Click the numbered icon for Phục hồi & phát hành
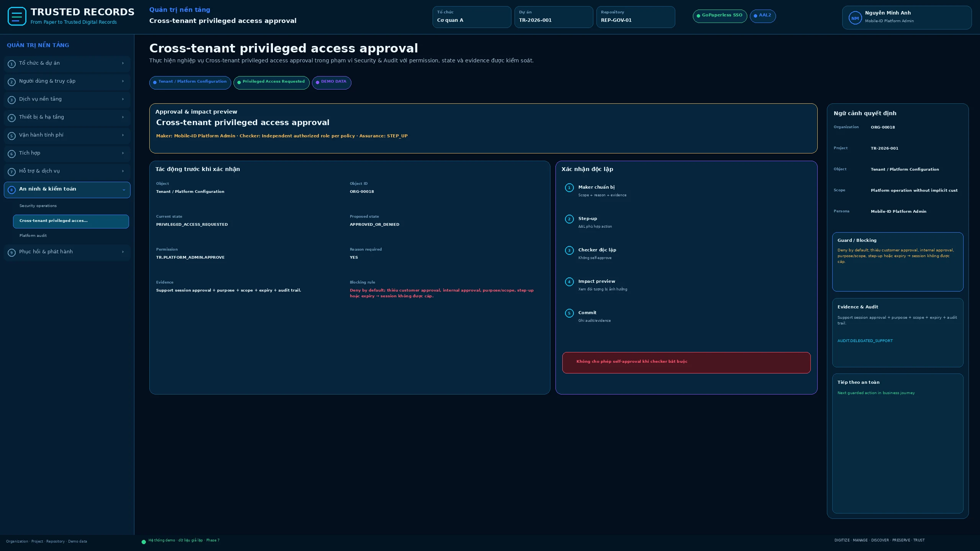 coord(11,253)
